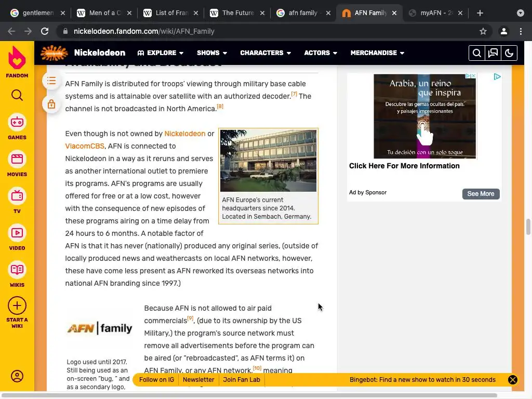Viewport: 532px width, 399px height.
Task: Click the Newsletter button
Action: click(198, 380)
